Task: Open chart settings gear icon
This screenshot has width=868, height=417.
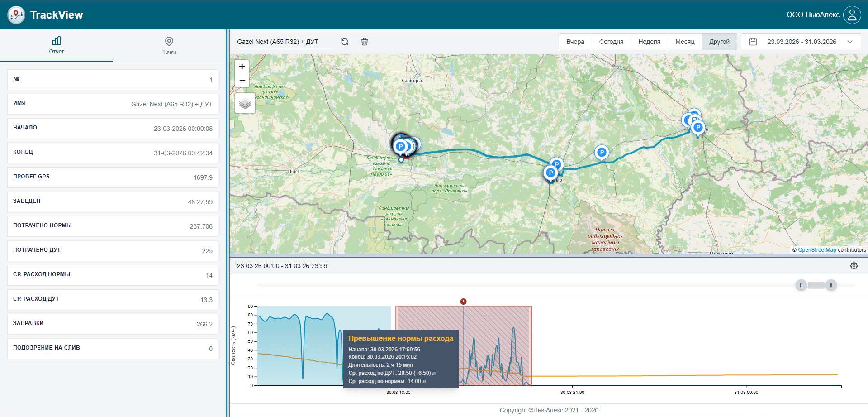Action: click(x=854, y=266)
